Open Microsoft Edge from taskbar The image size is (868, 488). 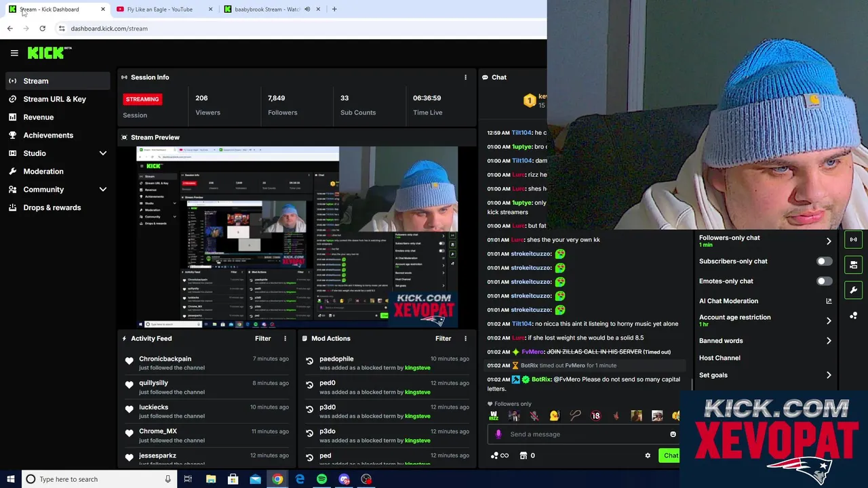pos(300,479)
